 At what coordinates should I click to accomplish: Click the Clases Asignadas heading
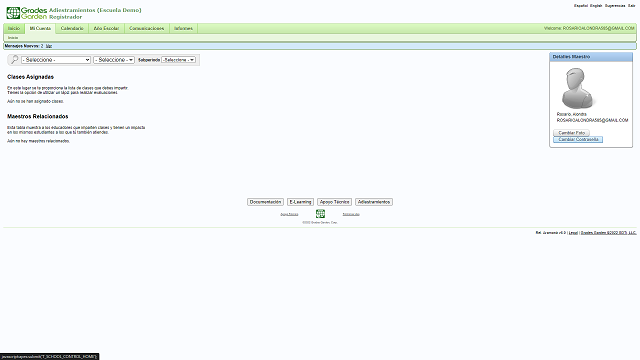(x=30, y=77)
